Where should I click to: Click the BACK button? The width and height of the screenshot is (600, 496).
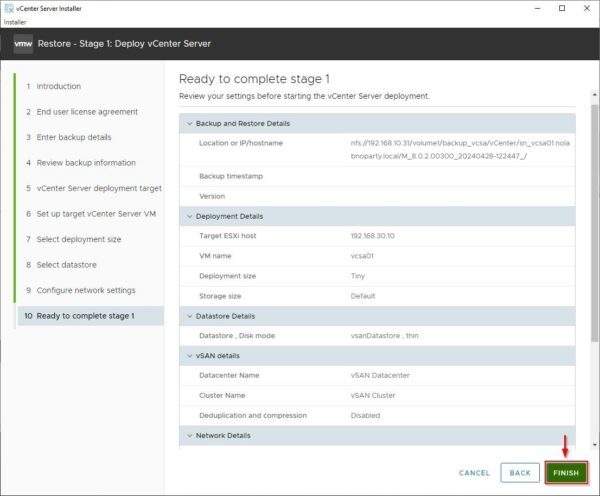click(519, 472)
